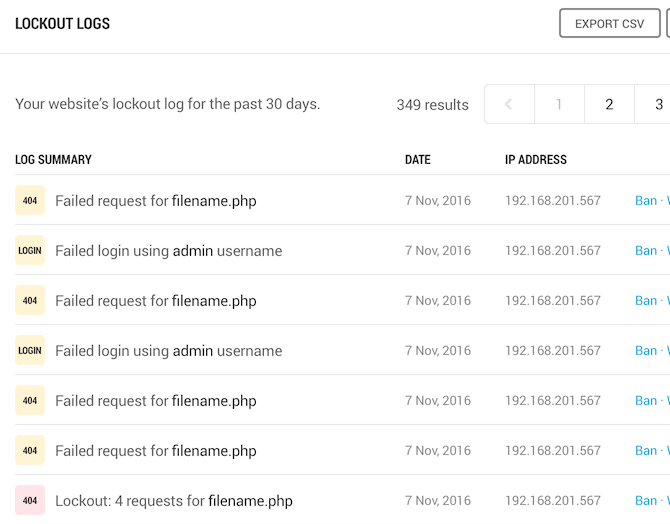Ban the IP in the fifth log row
The image size is (670, 524).
point(646,400)
